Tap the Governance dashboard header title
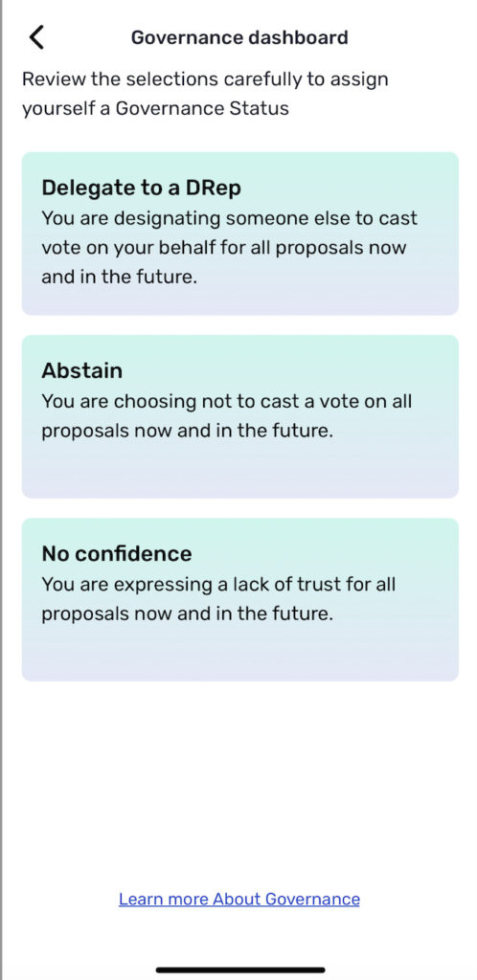This screenshot has height=980, width=477. 239,37
